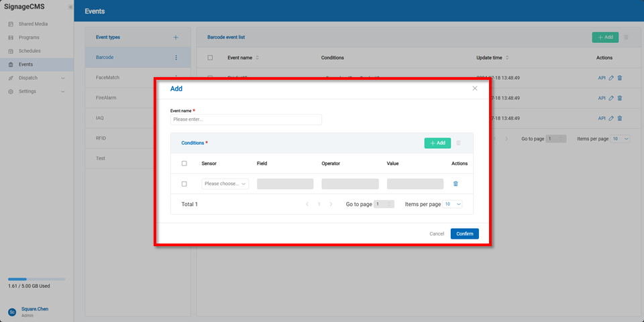Expand the Items per page dropdown in the dialog
The image size is (644, 322).
click(x=453, y=204)
